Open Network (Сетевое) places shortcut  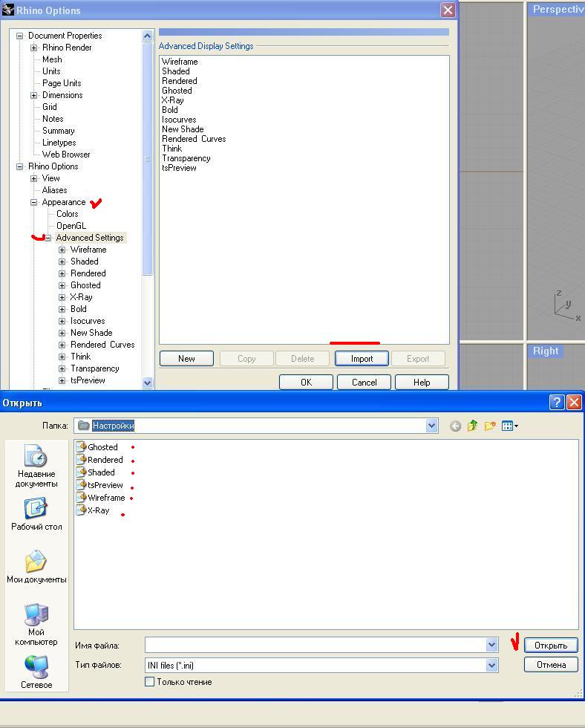[36, 672]
